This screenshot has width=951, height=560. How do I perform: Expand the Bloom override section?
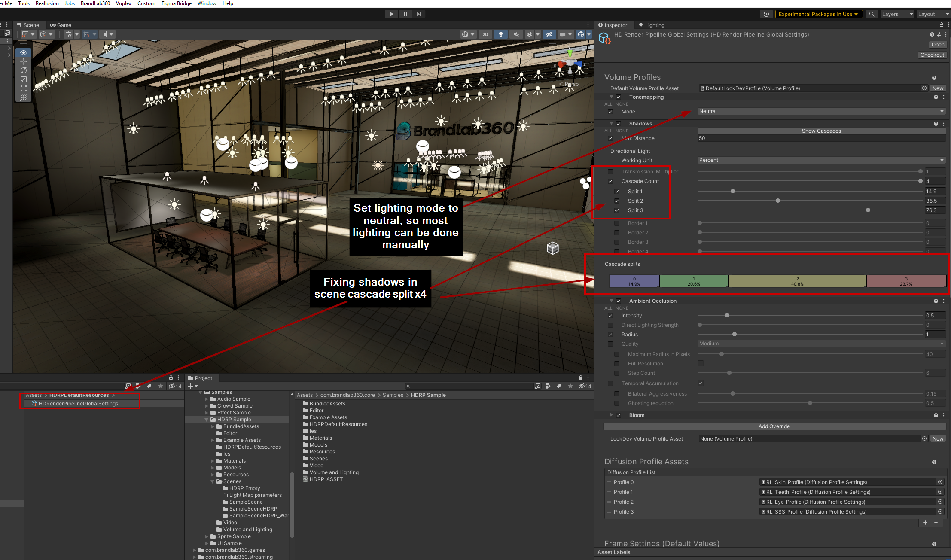click(x=611, y=415)
